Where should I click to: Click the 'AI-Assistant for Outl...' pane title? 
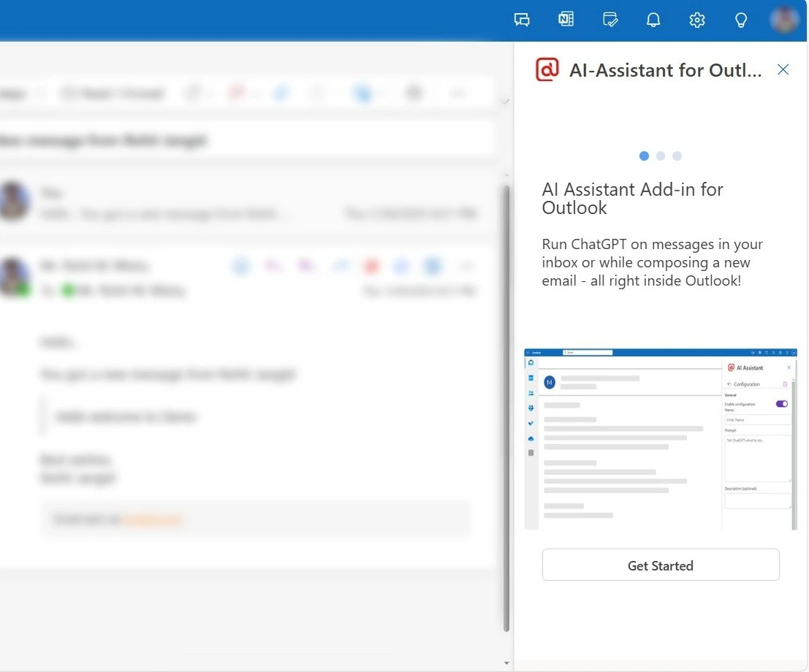click(665, 70)
